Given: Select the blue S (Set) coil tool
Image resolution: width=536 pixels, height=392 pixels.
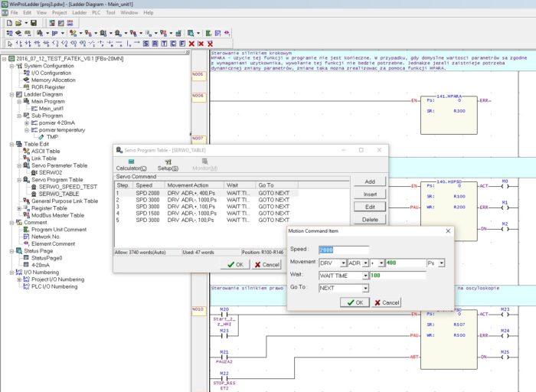Looking at the screenshot, I should 146,44.
